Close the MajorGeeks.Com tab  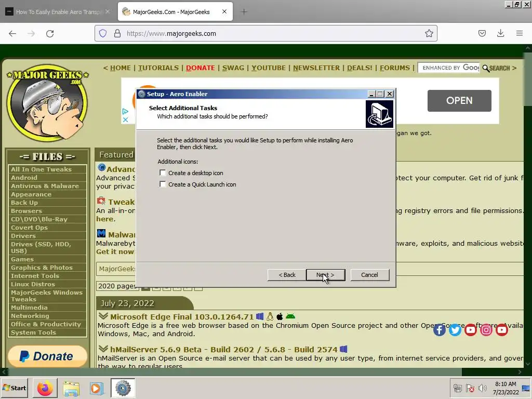pos(224,11)
